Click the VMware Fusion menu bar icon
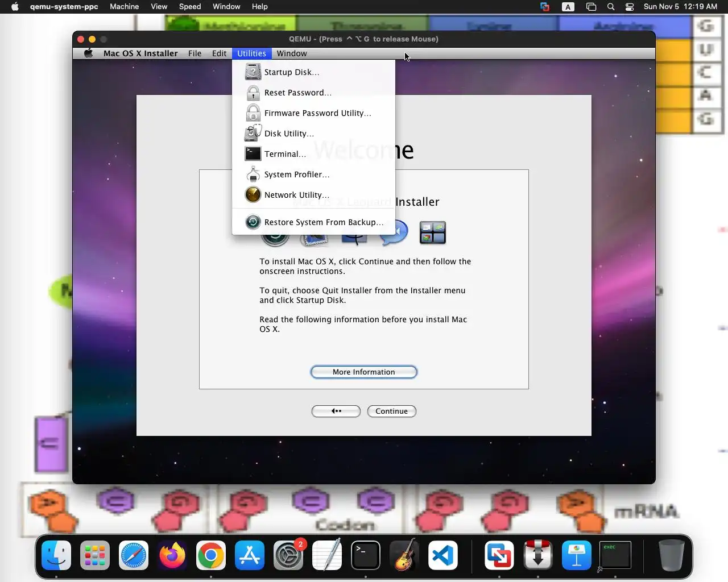The image size is (728, 582). 545,7
